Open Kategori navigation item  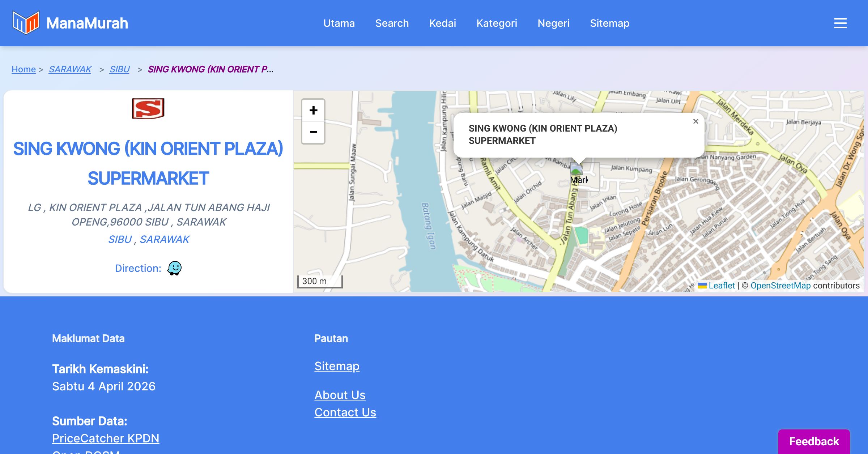tap(497, 23)
